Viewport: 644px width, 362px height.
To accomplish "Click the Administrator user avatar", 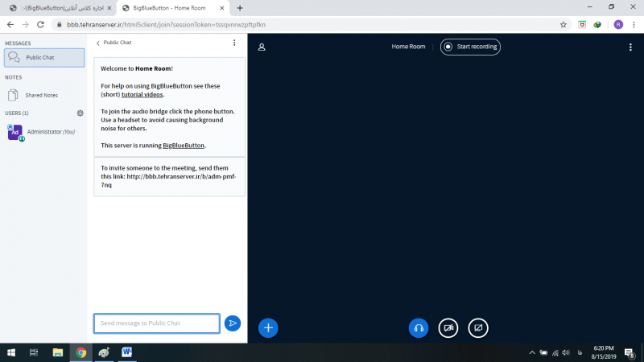I will pyautogui.click(x=14, y=132).
